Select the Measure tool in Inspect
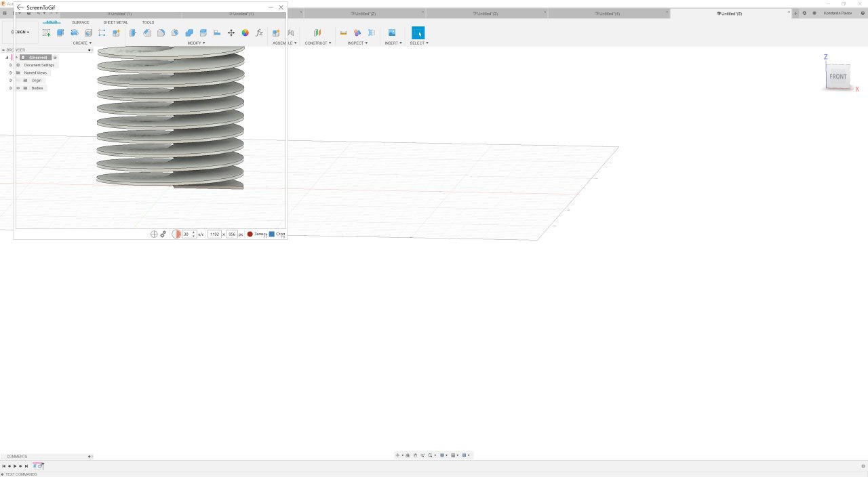868x477 pixels. pyautogui.click(x=343, y=33)
